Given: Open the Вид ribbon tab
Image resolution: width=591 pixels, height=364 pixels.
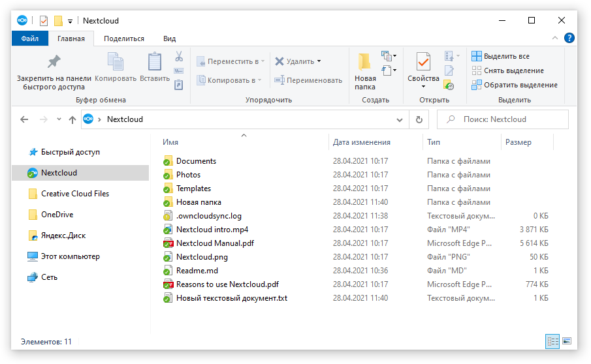Looking at the screenshot, I should tap(170, 38).
